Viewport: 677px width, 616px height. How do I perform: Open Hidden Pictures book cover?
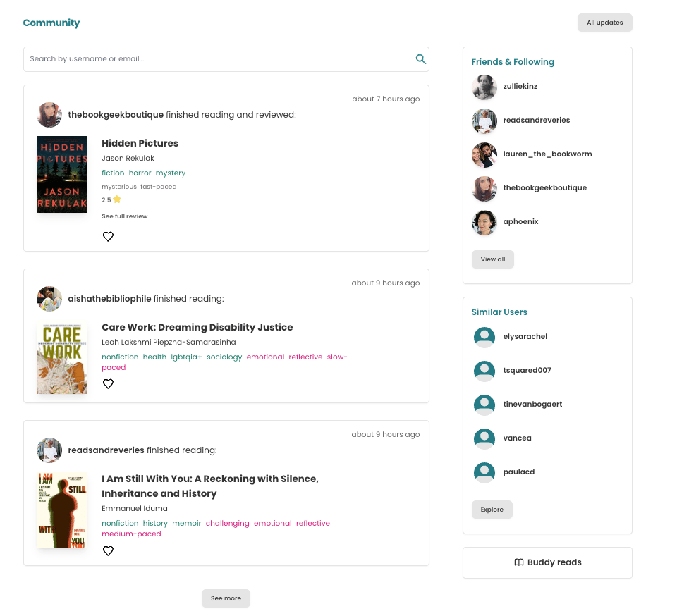(x=62, y=174)
